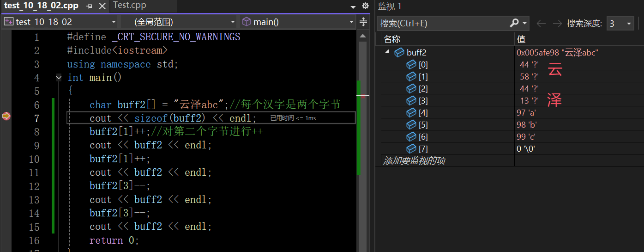Select the test_10_18_02.cpp editor tab
This screenshot has height=252, width=644.
[41, 6]
